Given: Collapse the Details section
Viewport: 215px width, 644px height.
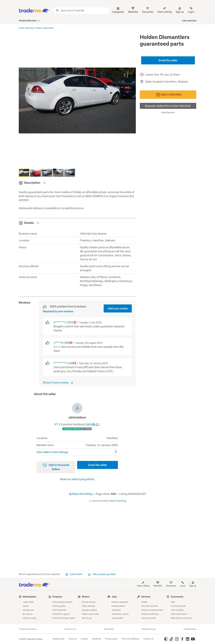Looking at the screenshot, I should [x=38, y=223].
